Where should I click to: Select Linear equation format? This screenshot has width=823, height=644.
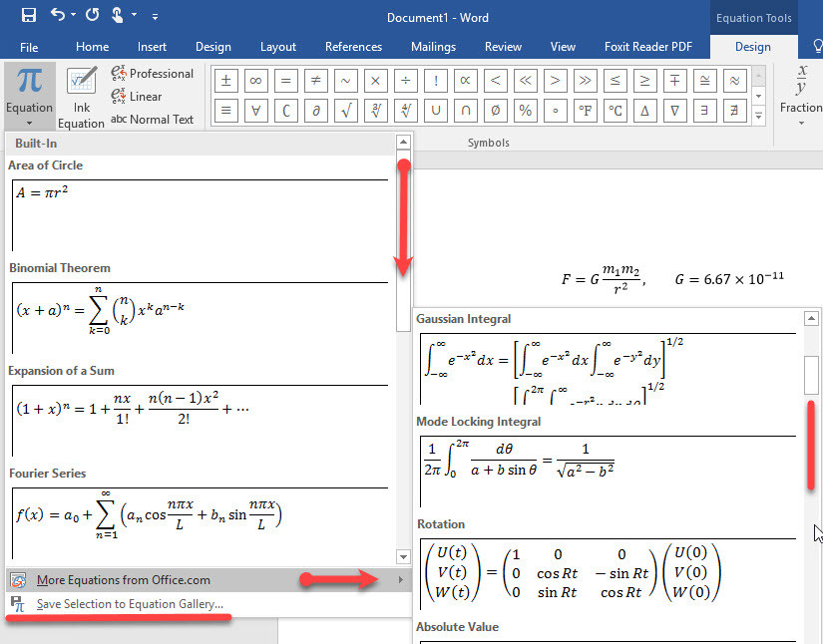click(137, 97)
